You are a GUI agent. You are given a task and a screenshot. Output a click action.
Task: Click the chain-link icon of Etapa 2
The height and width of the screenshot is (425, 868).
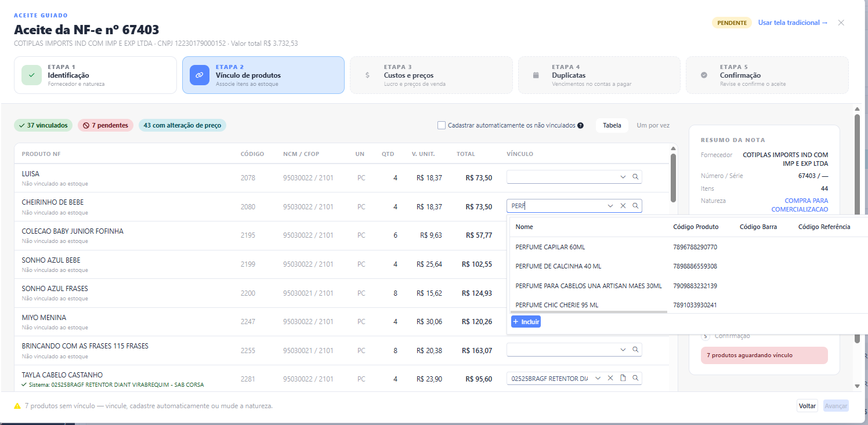click(x=200, y=75)
